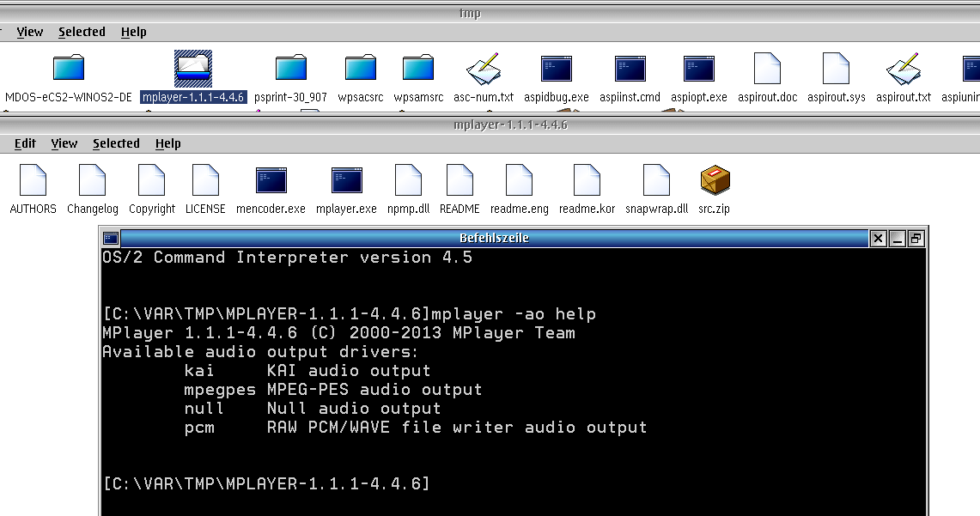This screenshot has width=980, height=516.
Task: Select the readme.kor file icon
Action: click(587, 180)
